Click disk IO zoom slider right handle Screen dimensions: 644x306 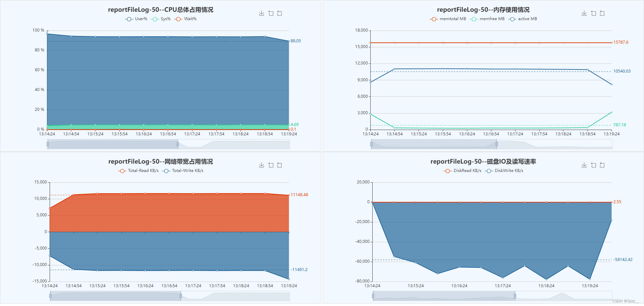click(x=515, y=296)
